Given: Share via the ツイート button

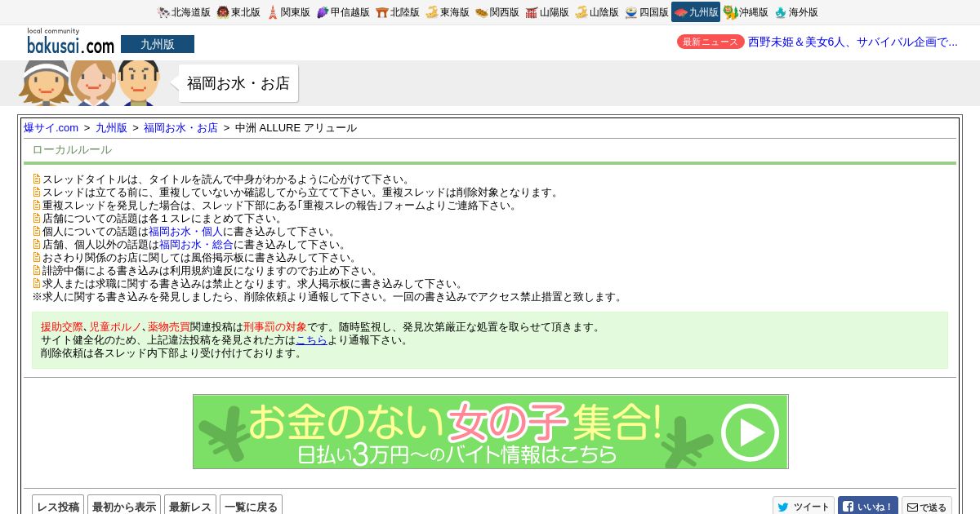Looking at the screenshot, I should pos(804,506).
